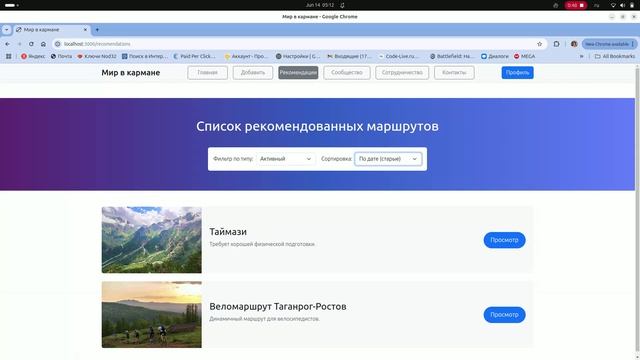Go to the Главная nav item
The image size is (640, 360).
coord(207,73)
